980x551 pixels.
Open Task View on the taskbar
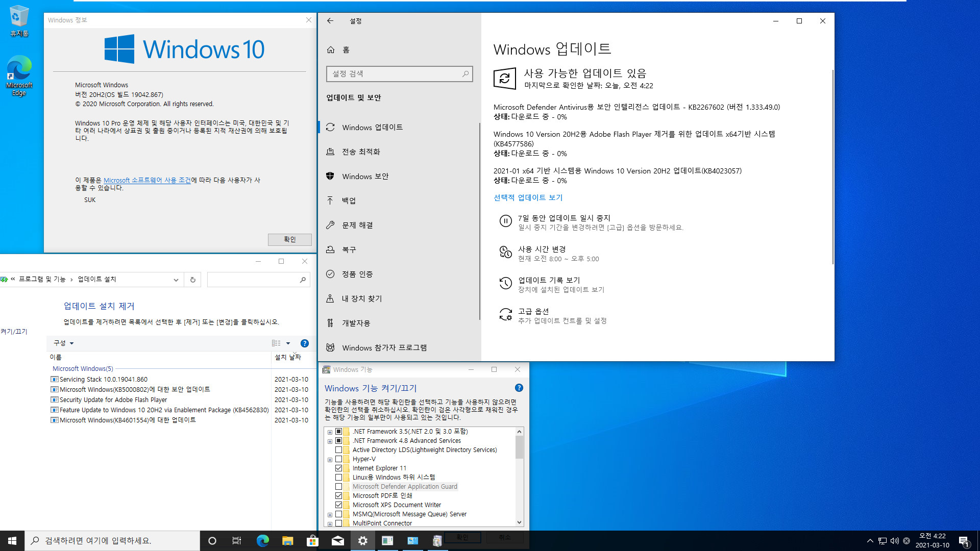click(x=237, y=541)
